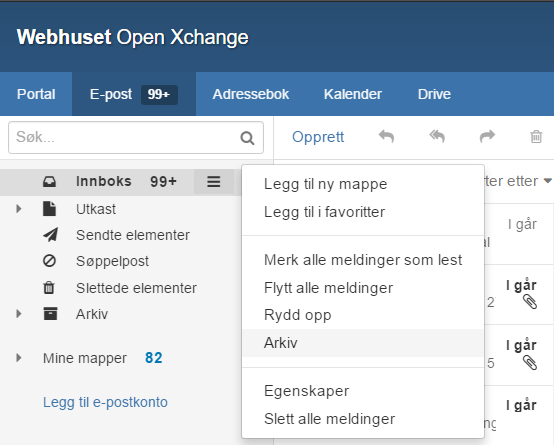Click the Sendte elementer paper plane icon

coord(51,235)
